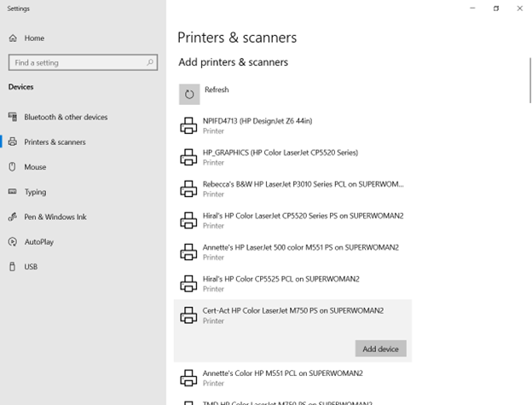532x405 pixels.
Task: Click printer icon for Hiral's CP5525 PCL
Action: (188, 284)
